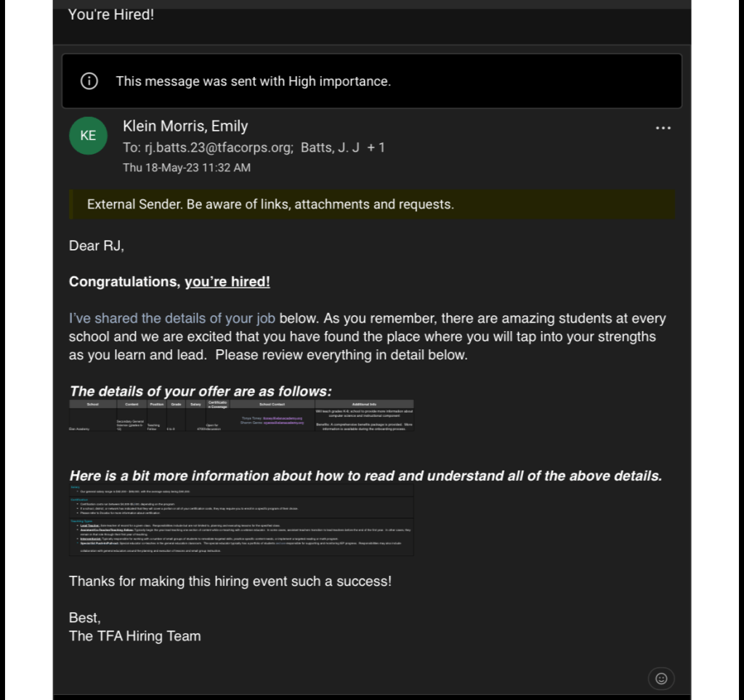Open the more actions ellipsis menu
Viewport: 744px width, 700px height.
[663, 129]
